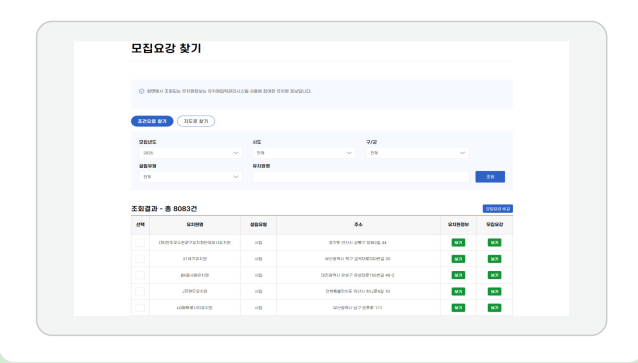The width and height of the screenshot is (638, 363).
Task: Tick the checkbox for the 21세기유치원 row
Action: tap(140, 259)
